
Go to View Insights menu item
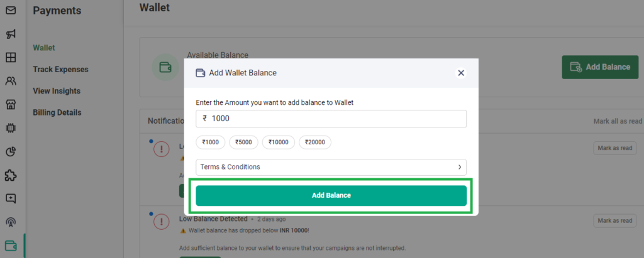point(57,91)
